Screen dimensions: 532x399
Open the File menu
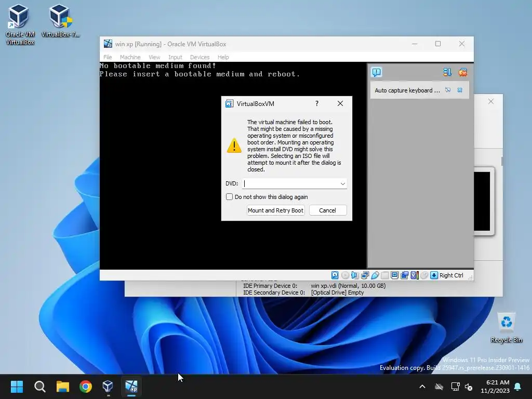[x=108, y=57]
